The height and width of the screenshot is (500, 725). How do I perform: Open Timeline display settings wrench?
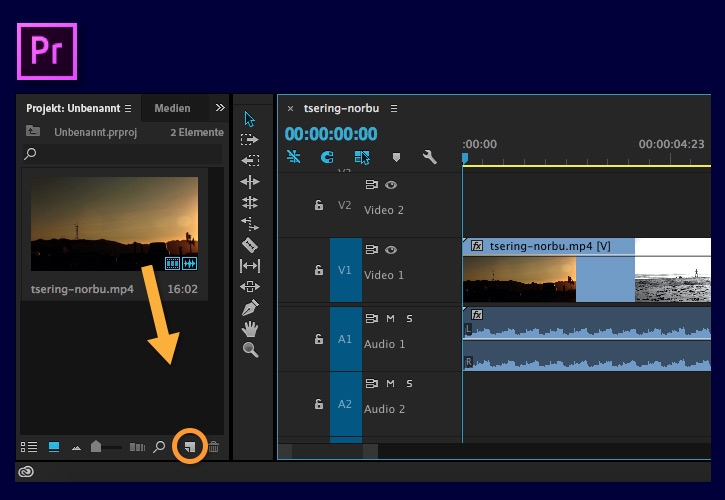click(x=430, y=157)
